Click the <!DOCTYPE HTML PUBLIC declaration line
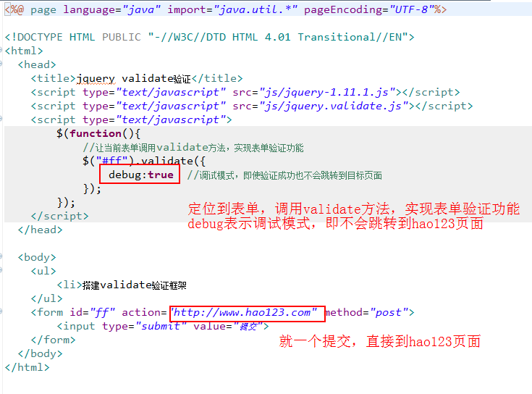This screenshot has width=532, height=394. tap(209, 37)
